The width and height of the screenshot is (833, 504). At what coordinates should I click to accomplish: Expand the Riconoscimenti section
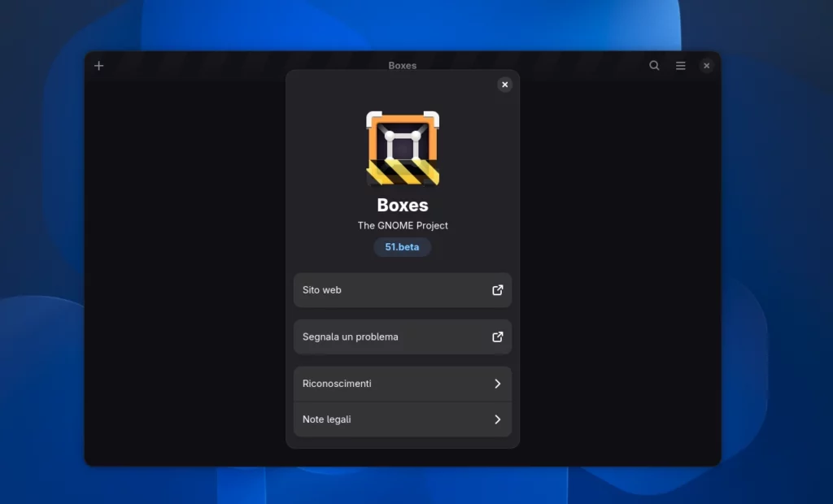(403, 384)
